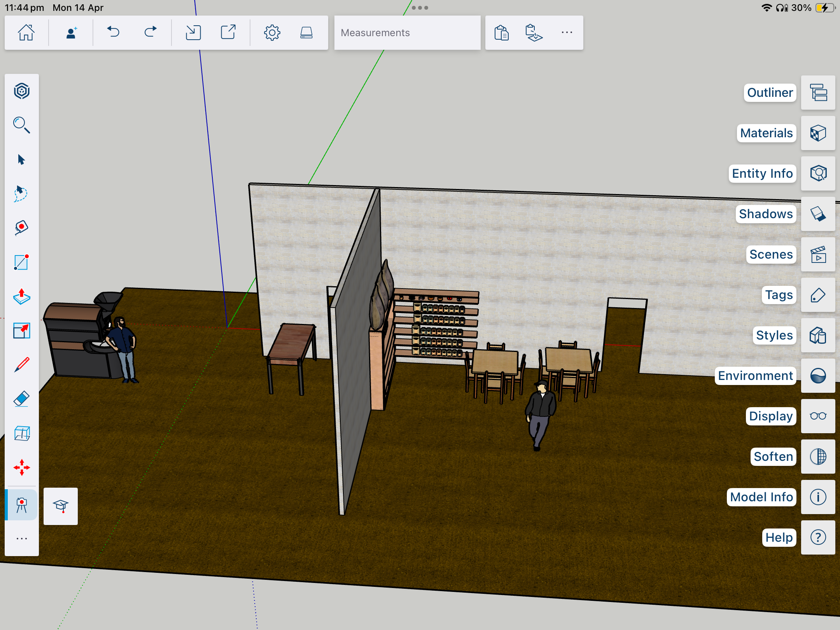Expand the three-dot overflow in top toolbar
Image resolution: width=840 pixels, height=630 pixels.
567,33
